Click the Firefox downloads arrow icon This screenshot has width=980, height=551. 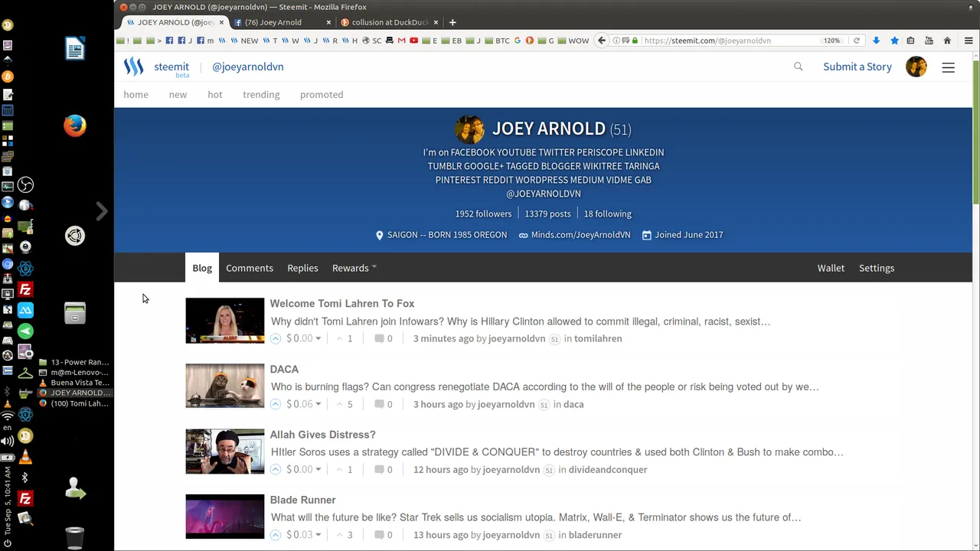tap(876, 41)
